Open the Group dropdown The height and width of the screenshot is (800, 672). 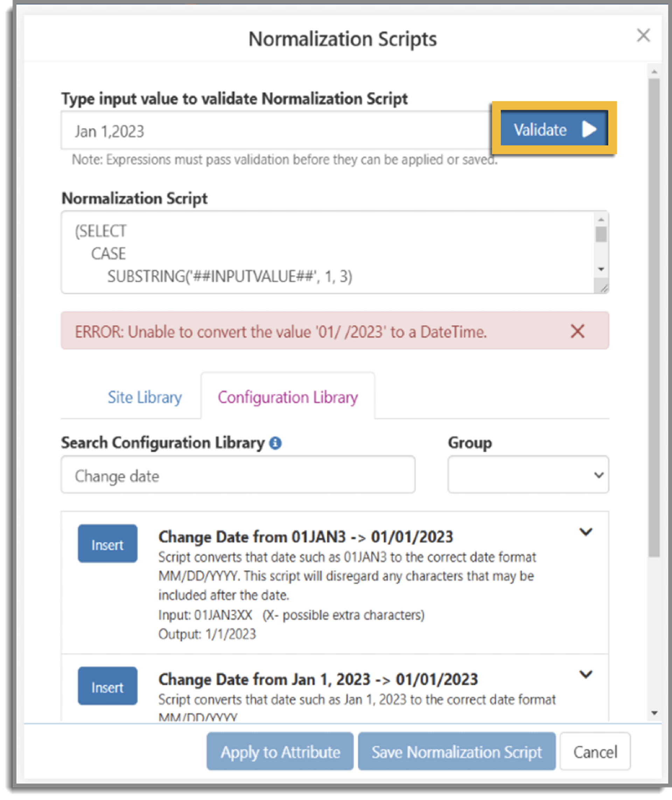pyautogui.click(x=528, y=474)
